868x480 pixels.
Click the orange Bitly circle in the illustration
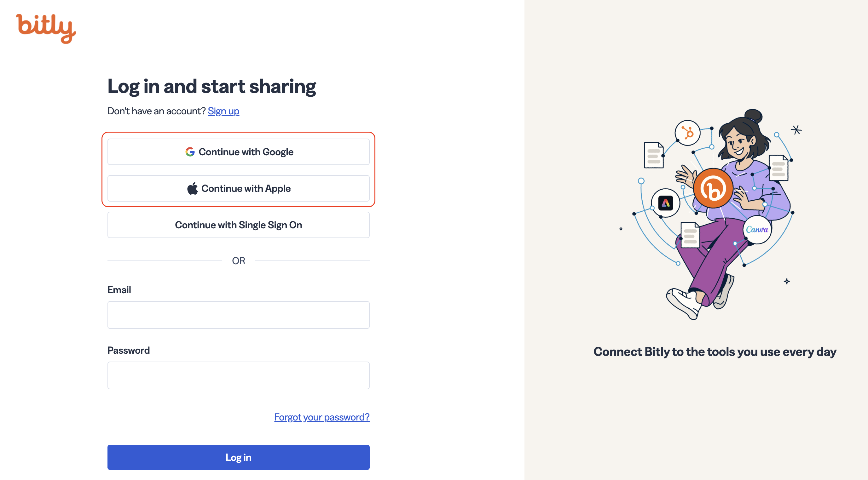713,188
